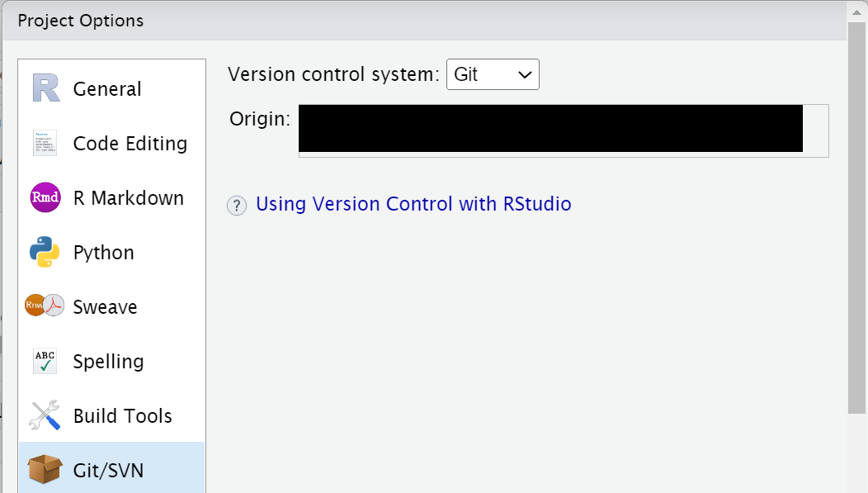868x493 pixels.
Task: Click the vertical scrollbar thumb
Action: (x=857, y=218)
